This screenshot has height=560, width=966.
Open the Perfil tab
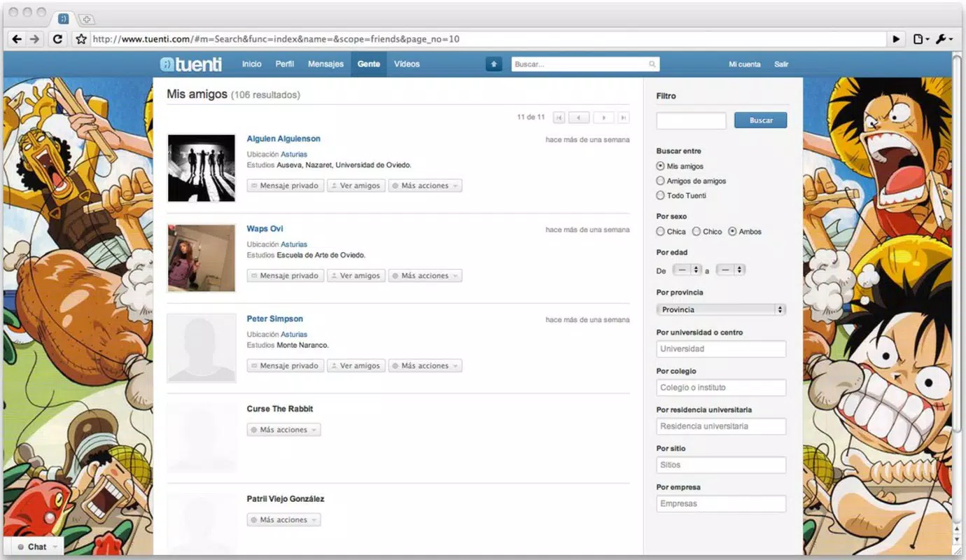coord(285,64)
